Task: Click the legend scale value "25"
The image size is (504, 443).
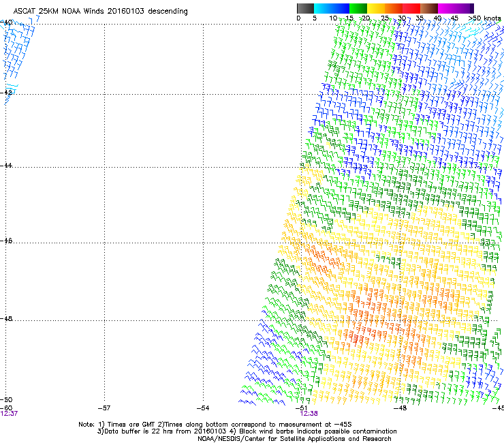Action: pyautogui.click(x=385, y=18)
